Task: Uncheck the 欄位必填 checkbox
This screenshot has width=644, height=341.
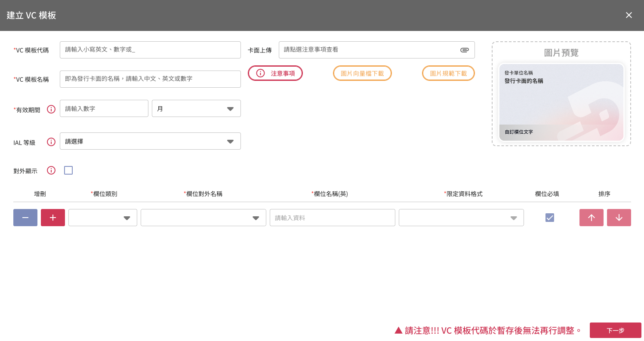Action: 549,218
